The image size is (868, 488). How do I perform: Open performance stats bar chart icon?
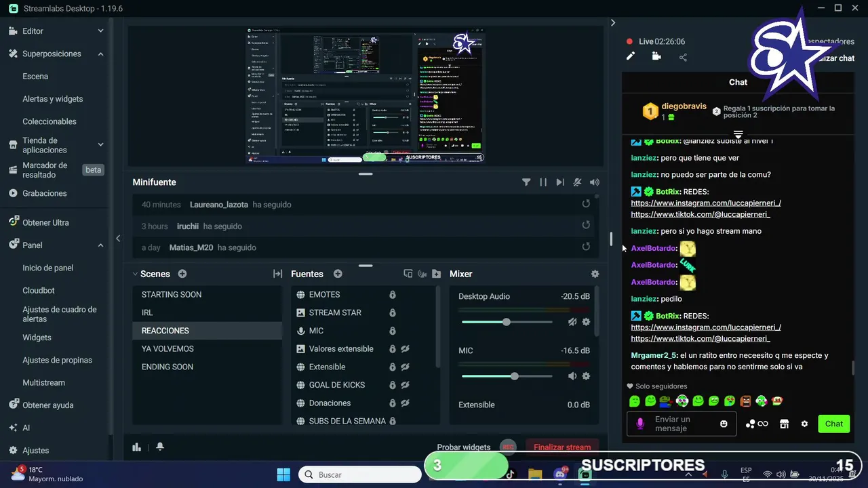click(x=136, y=447)
